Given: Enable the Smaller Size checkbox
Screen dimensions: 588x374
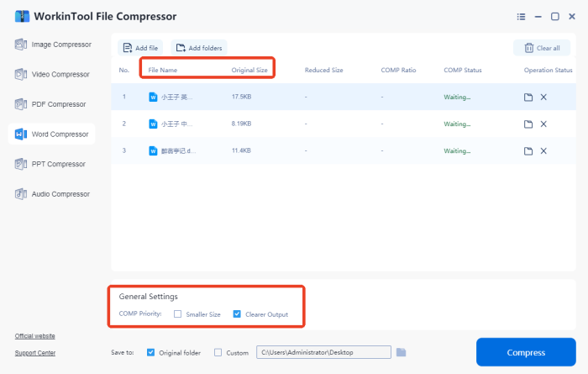Looking at the screenshot, I should coord(177,314).
